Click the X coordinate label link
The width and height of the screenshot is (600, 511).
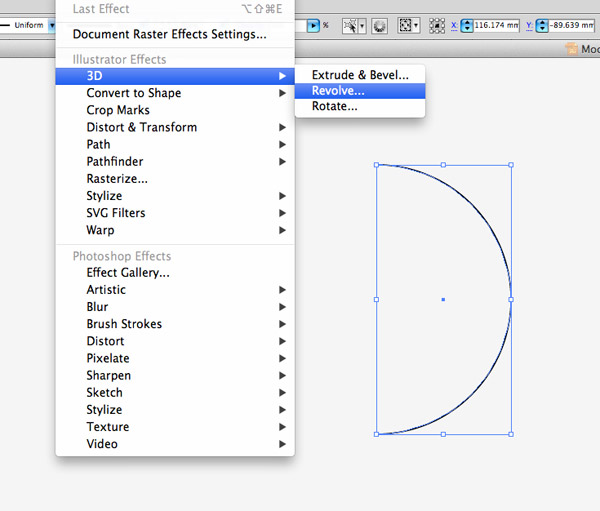click(455, 25)
